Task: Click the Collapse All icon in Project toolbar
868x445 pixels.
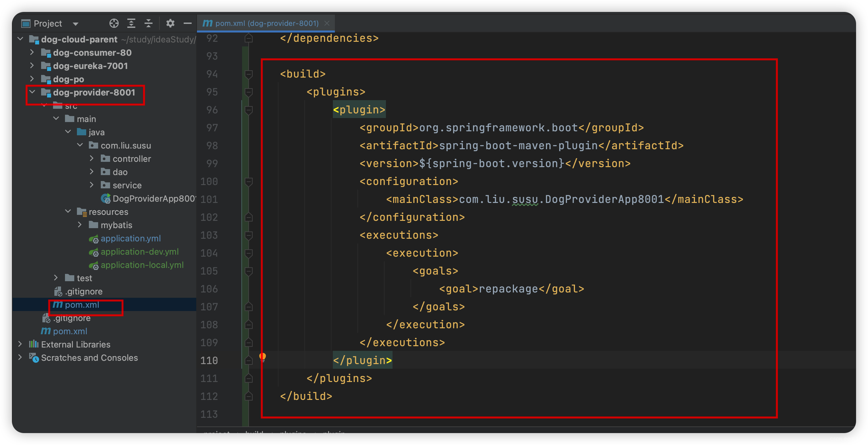Action: pyautogui.click(x=149, y=23)
